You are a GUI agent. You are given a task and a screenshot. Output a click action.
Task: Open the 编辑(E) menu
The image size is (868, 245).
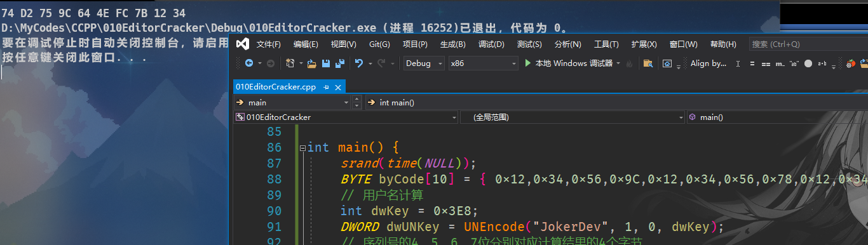[306, 44]
